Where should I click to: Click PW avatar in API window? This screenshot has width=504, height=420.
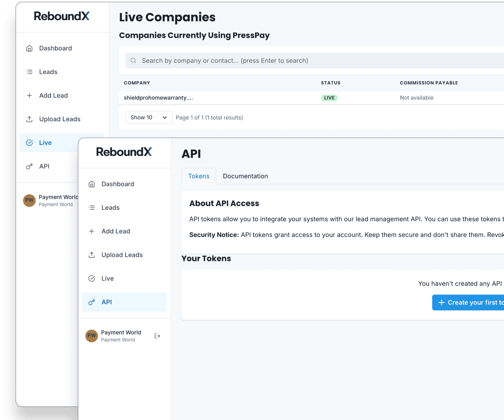click(92, 336)
